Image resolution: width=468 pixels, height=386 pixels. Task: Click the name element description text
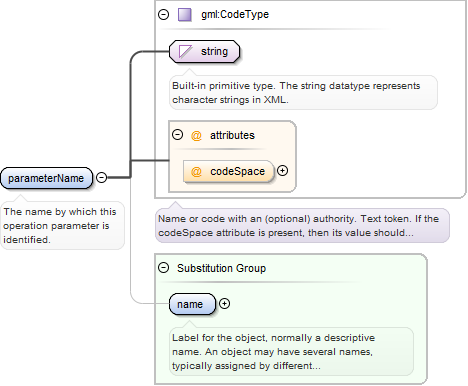click(291, 352)
